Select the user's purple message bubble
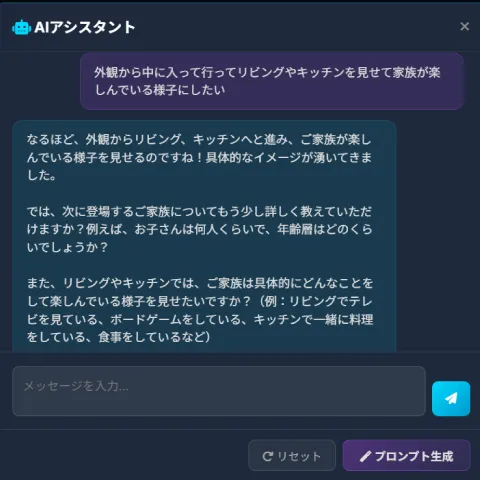 272,81
